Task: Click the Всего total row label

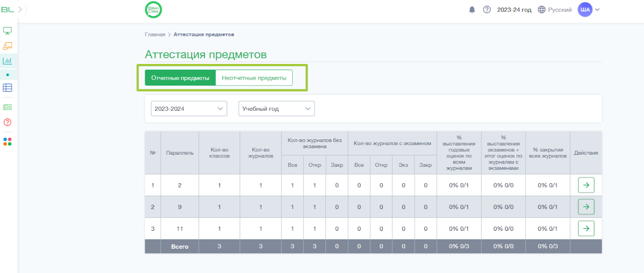Action: tap(180, 246)
